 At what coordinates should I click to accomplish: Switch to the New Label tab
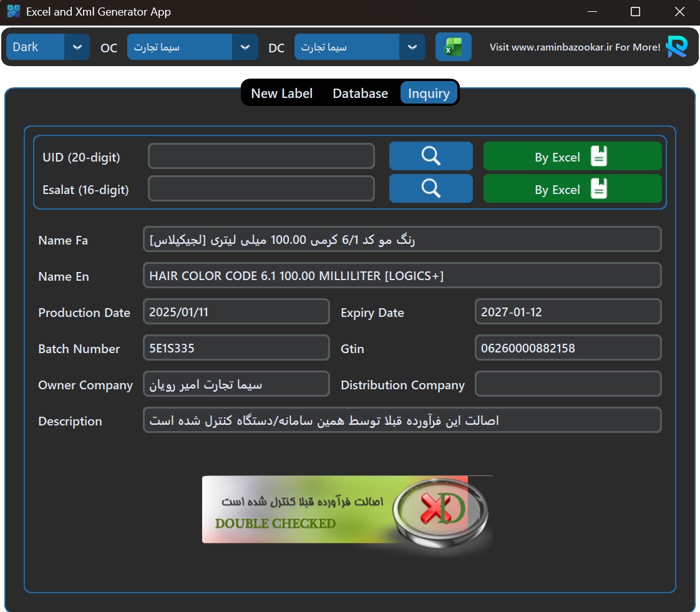coord(281,93)
